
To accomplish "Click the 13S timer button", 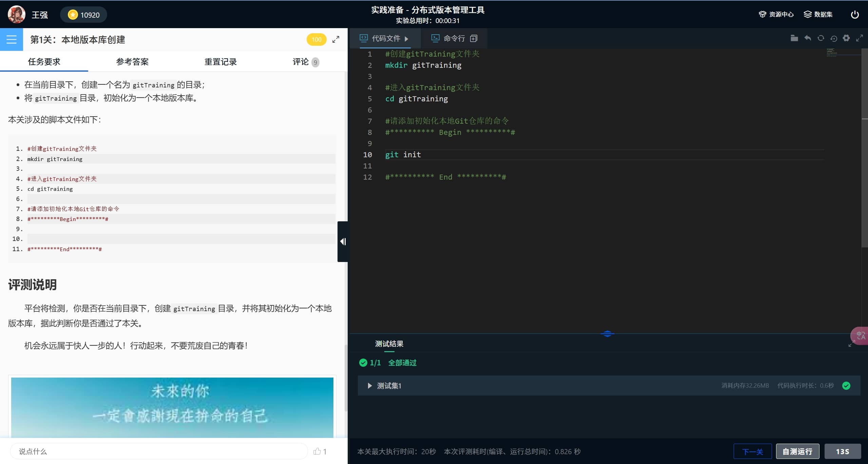I will tap(843, 451).
